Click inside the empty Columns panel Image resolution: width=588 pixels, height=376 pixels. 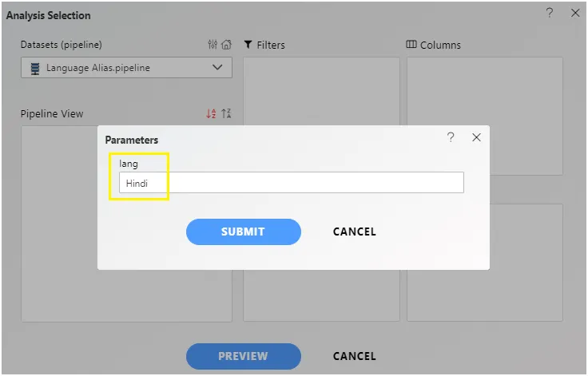tap(485, 91)
